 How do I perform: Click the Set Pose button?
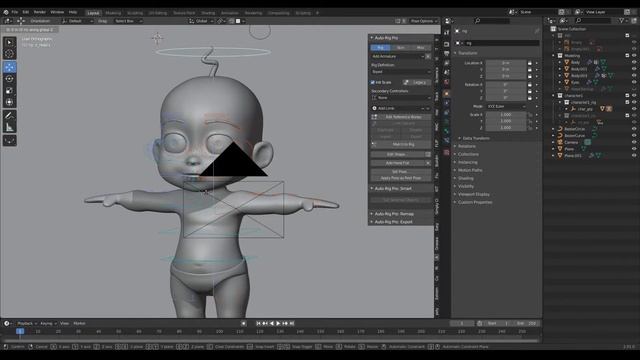point(401,172)
